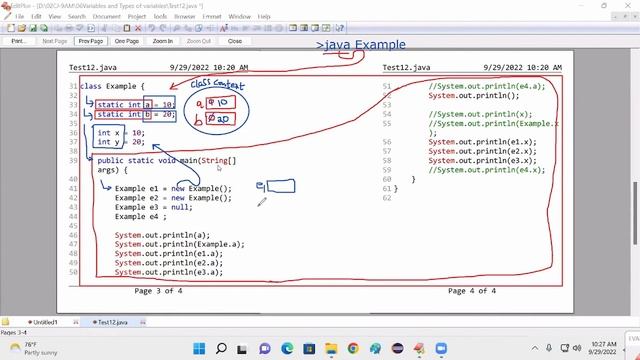Close the Untitled1 document tab

76,322
